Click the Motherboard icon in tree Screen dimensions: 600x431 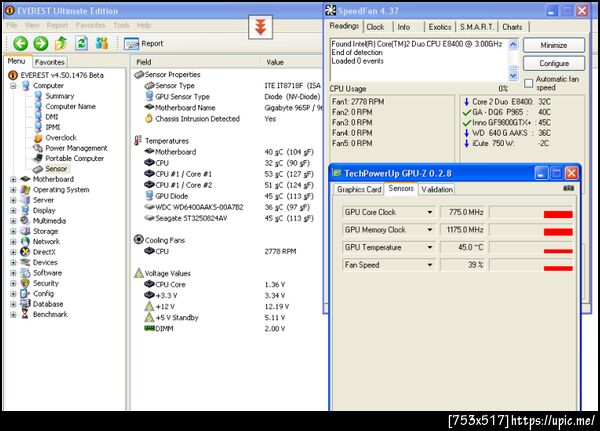tap(25, 179)
